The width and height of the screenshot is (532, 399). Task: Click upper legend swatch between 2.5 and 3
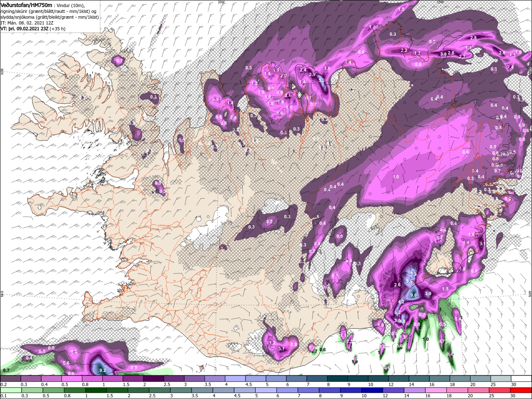pos(174,378)
